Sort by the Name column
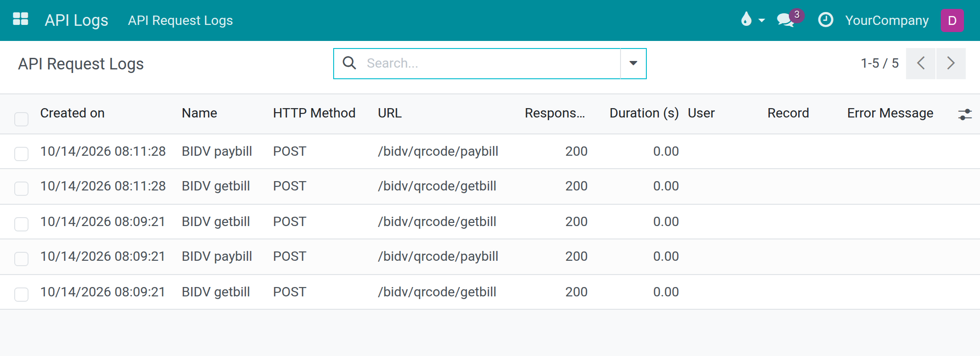Image resolution: width=980 pixels, height=356 pixels. pos(200,113)
